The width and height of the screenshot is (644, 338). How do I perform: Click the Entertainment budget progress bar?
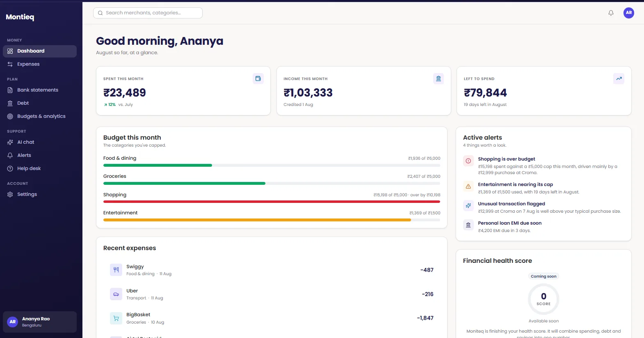tap(272, 220)
